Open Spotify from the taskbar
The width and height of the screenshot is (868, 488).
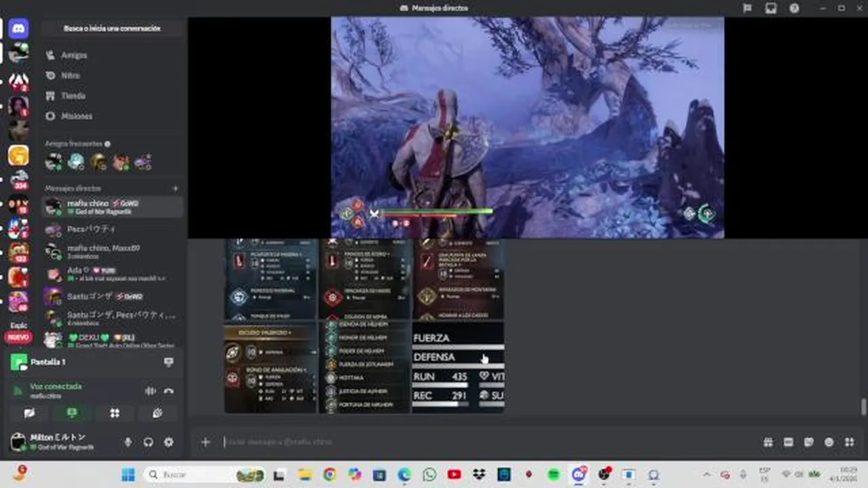click(x=554, y=474)
